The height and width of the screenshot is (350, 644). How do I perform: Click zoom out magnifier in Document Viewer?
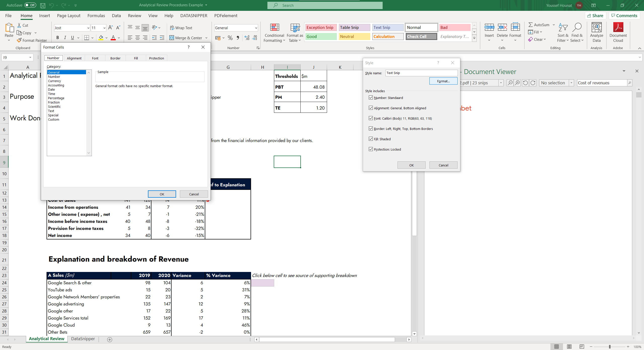(510, 83)
